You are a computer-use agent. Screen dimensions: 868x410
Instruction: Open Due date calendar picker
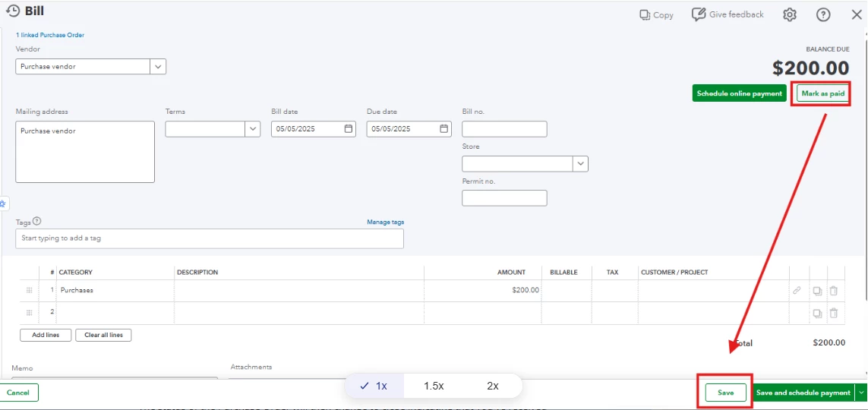tap(443, 128)
